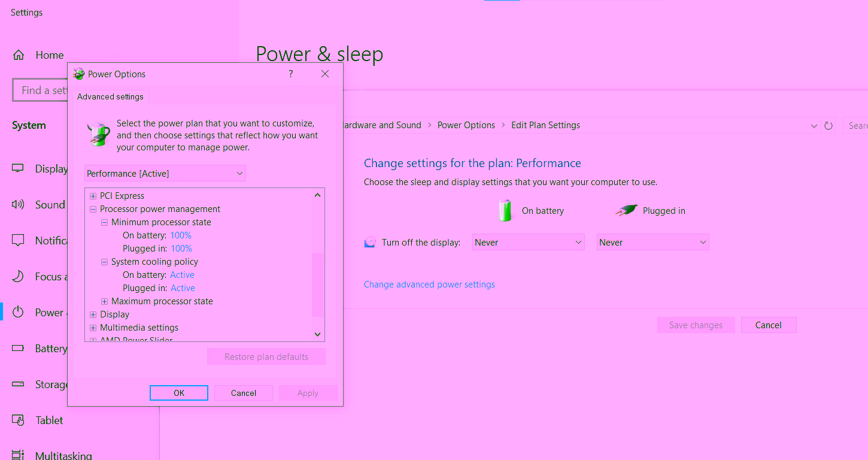Click the settings tree scrollbar thumb
868x460 pixels.
click(x=318, y=285)
